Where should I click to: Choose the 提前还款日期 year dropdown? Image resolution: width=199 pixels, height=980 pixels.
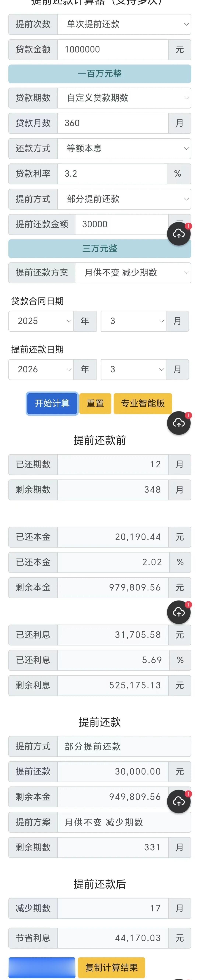(x=41, y=369)
